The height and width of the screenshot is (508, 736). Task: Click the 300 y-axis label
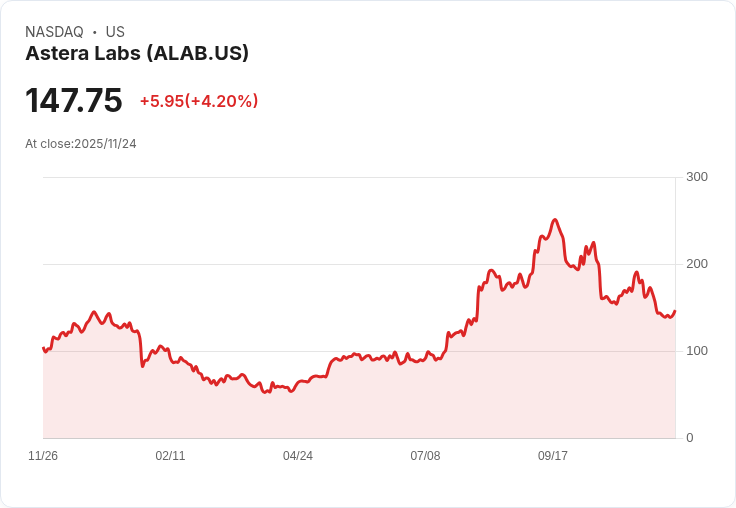point(697,177)
